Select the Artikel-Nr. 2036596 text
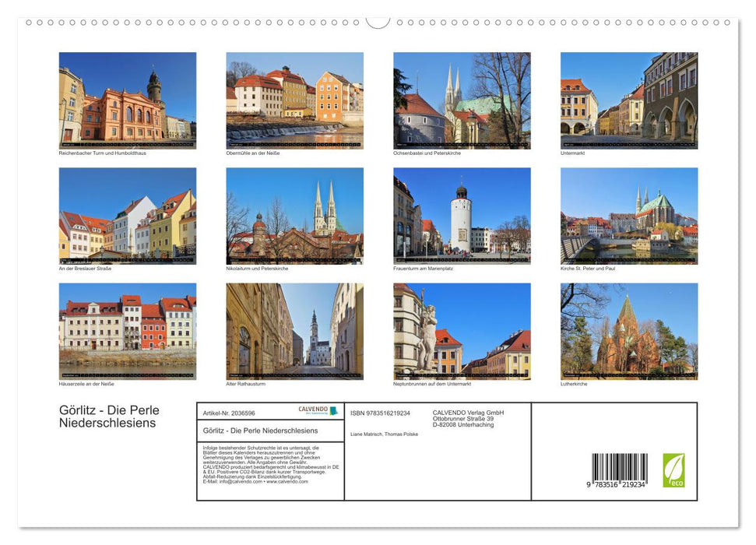Viewport: 756px width, 545px height. (x=229, y=413)
